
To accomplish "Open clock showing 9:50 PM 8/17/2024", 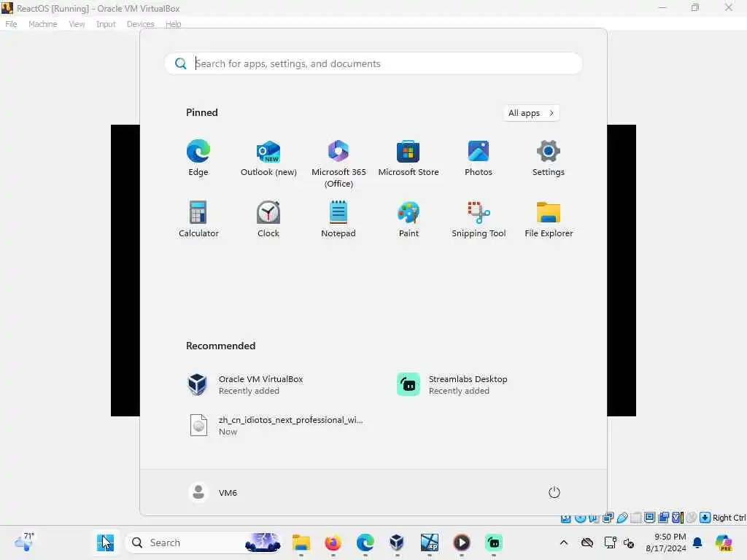I will point(665,542).
